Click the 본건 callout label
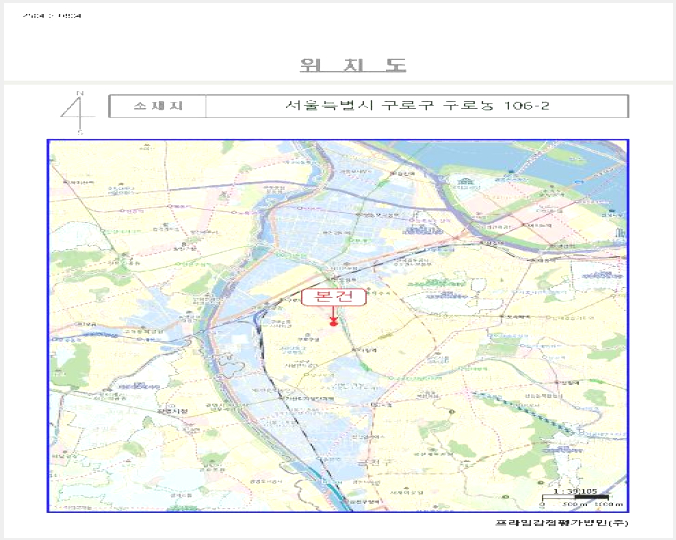Viewport: 676px width, 540px height. pos(334,297)
